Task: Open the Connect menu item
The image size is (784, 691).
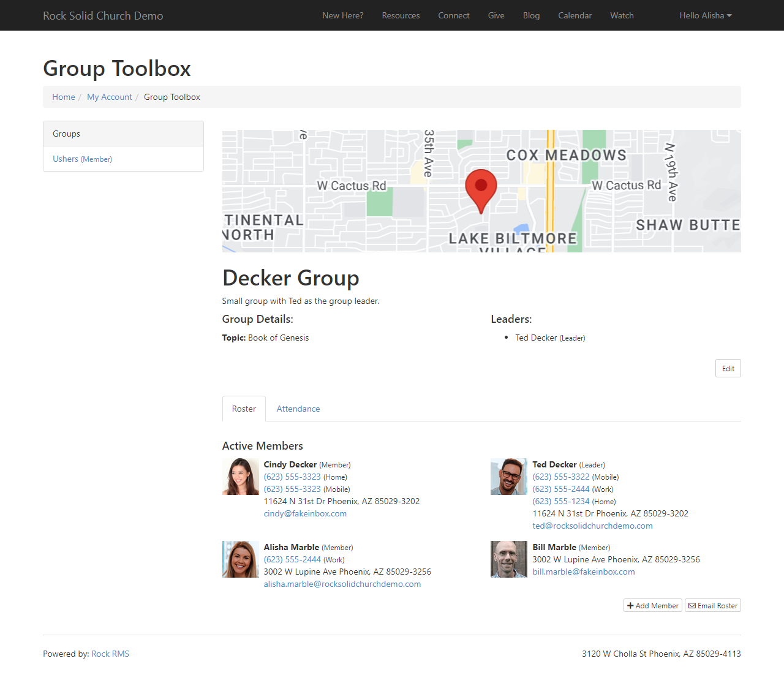Action: (454, 15)
